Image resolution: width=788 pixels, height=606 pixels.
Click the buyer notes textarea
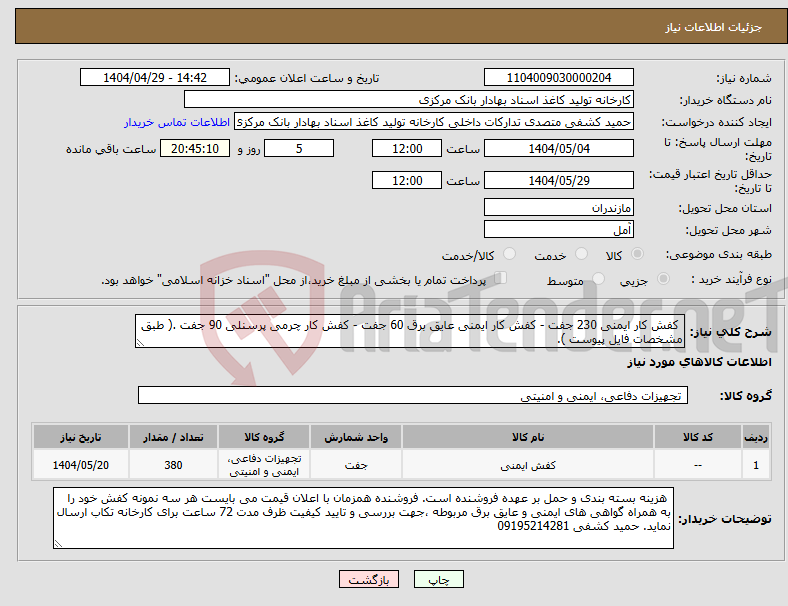pos(363,518)
